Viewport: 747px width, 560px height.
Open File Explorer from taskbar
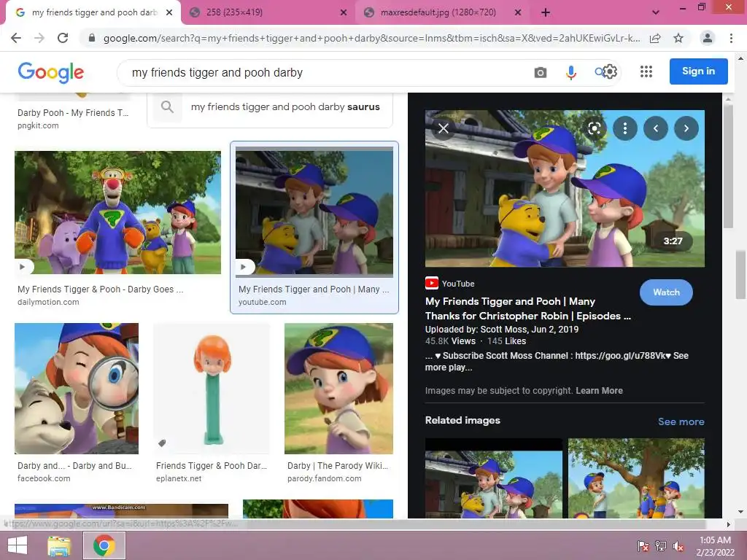pos(59,545)
